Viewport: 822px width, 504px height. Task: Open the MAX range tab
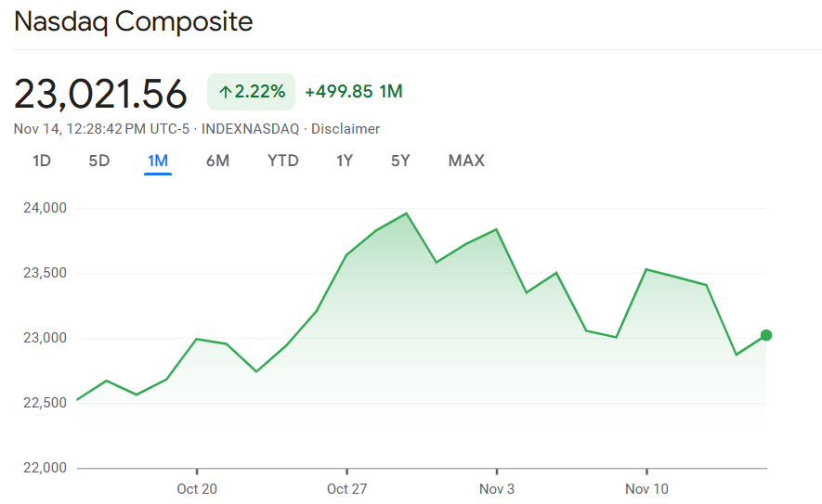[x=466, y=161]
